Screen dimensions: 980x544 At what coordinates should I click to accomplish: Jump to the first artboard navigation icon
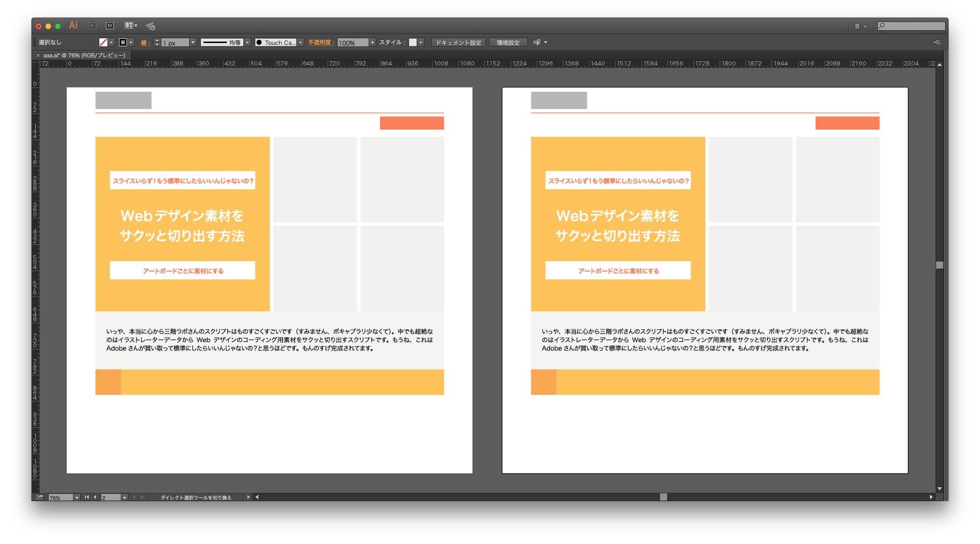[x=87, y=497]
